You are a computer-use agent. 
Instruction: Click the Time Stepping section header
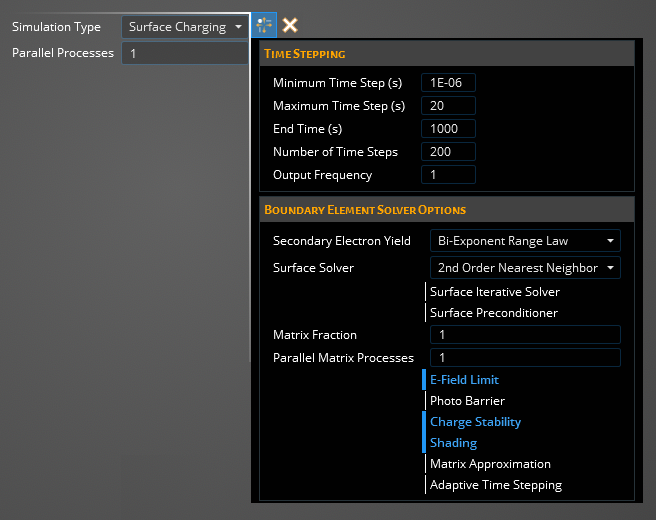447,54
